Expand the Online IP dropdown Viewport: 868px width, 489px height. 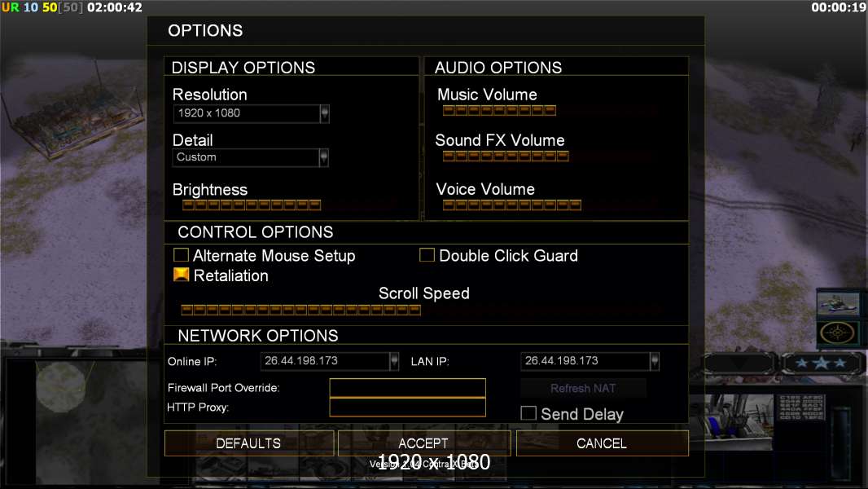(330, 361)
